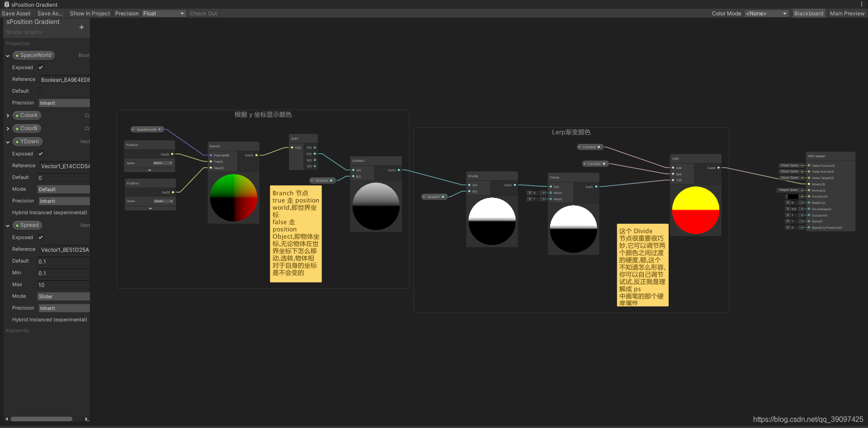Screen dimensions: 868x428
Task: Toggle the Main Preview panel visibility
Action: coord(847,14)
